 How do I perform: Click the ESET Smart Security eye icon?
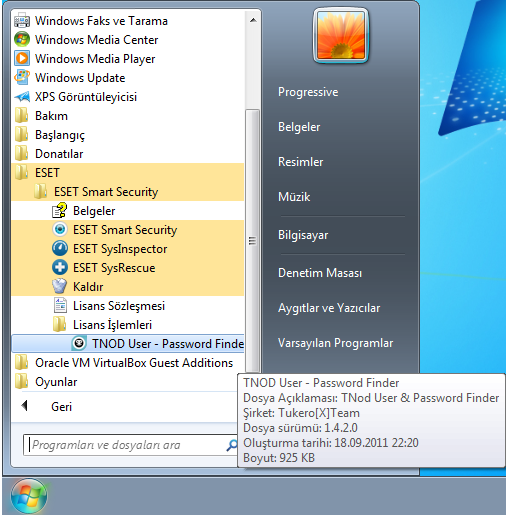point(60,230)
